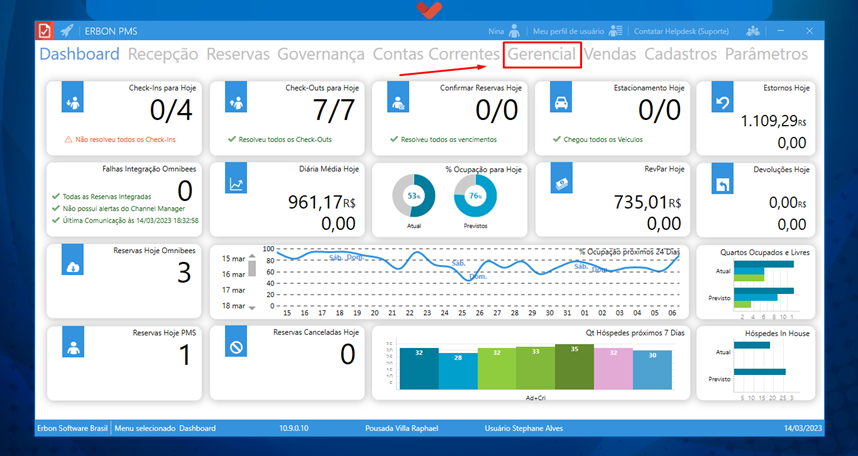Open the Gerencial menu tab
This screenshot has height=456, width=858.
click(542, 54)
